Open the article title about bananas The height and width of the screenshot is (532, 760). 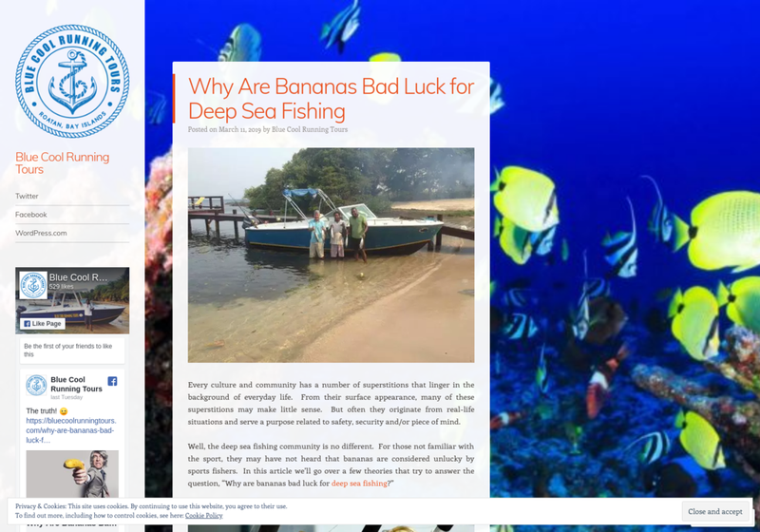[x=331, y=99]
